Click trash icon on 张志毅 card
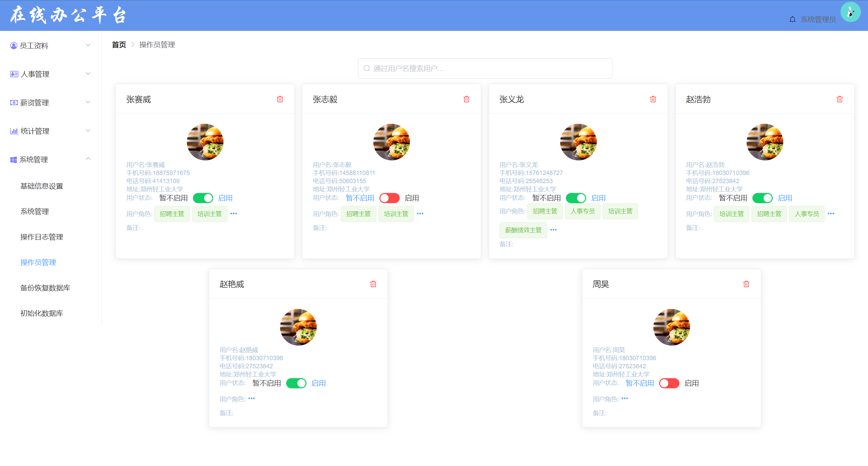Screen dimensions: 868x466 (x=466, y=99)
